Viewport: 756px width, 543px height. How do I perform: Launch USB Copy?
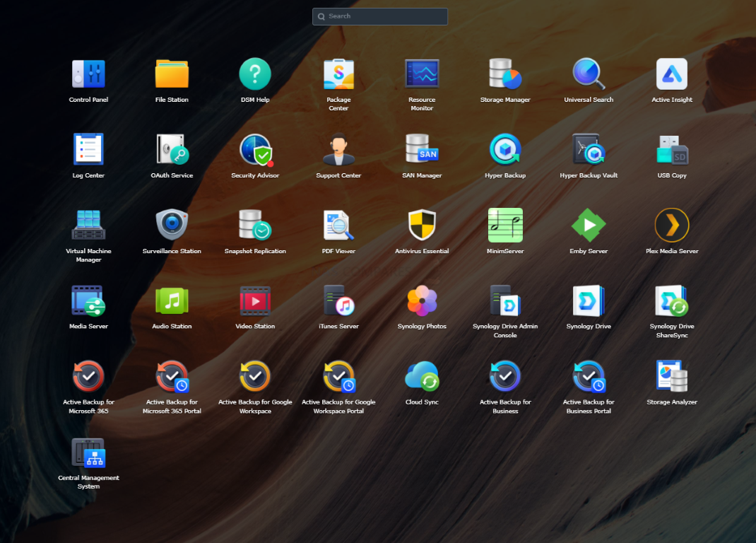coord(672,149)
